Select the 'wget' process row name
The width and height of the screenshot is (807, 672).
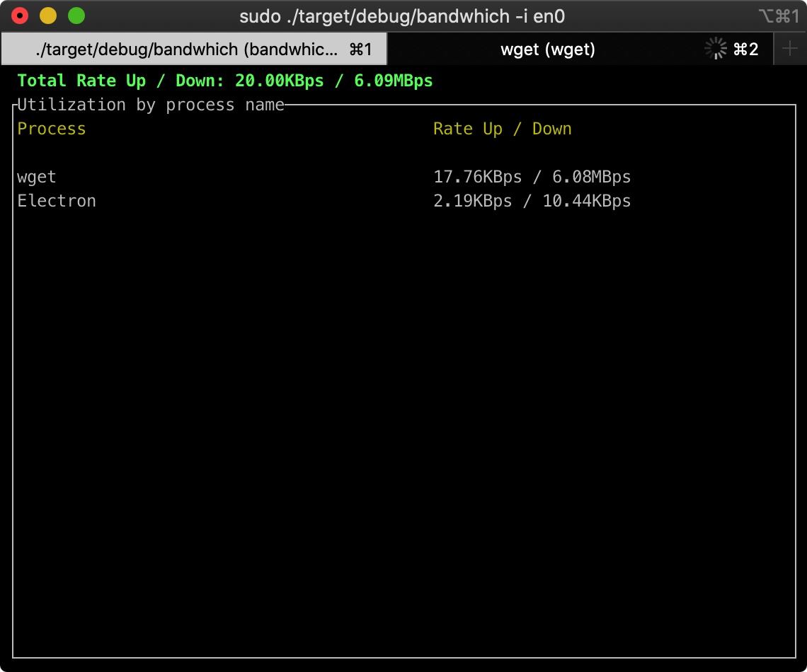(x=37, y=177)
